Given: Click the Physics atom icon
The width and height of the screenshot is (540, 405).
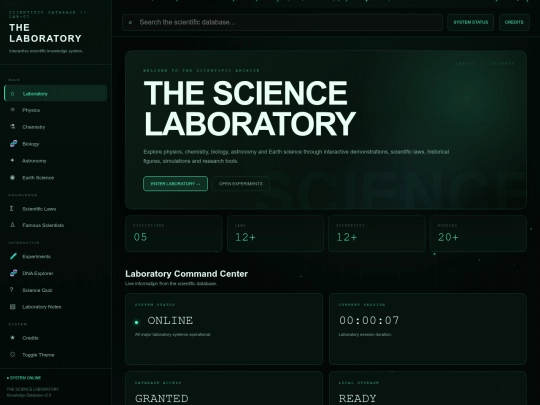Looking at the screenshot, I should [x=12, y=110].
